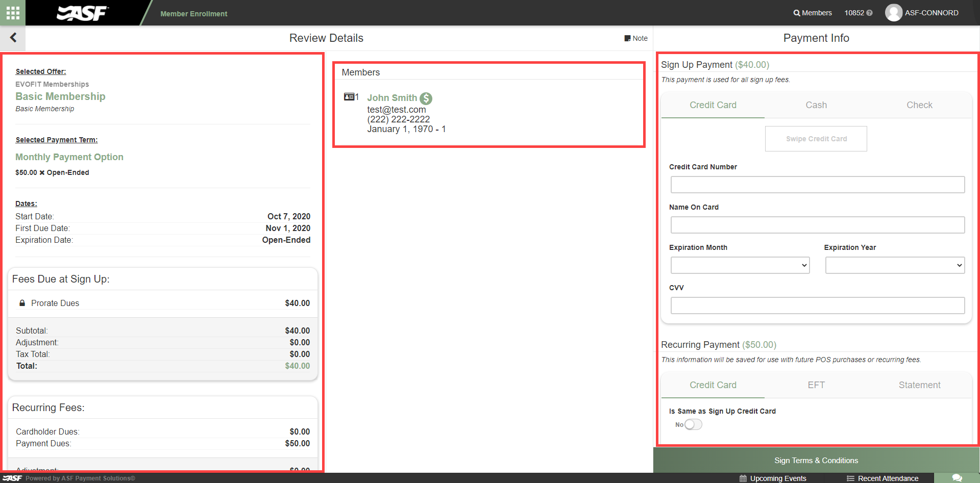Add a Note to review details

(x=636, y=38)
